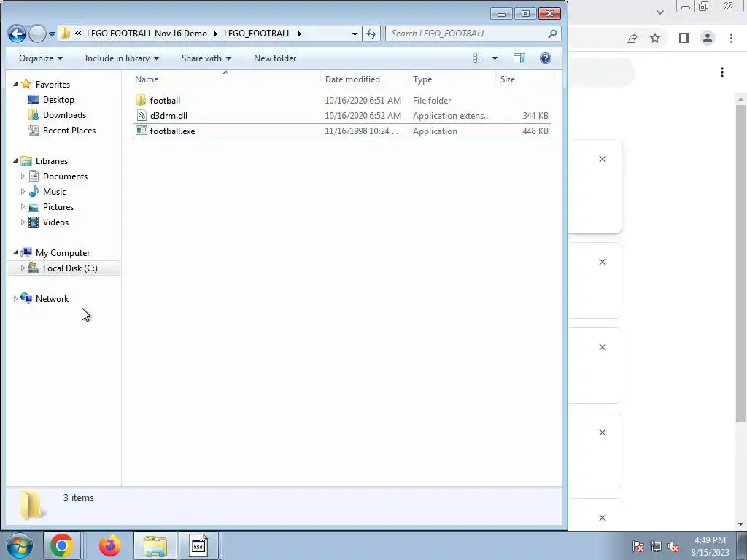
Task: Click the address bar folder icon
Action: pyautogui.click(x=65, y=34)
